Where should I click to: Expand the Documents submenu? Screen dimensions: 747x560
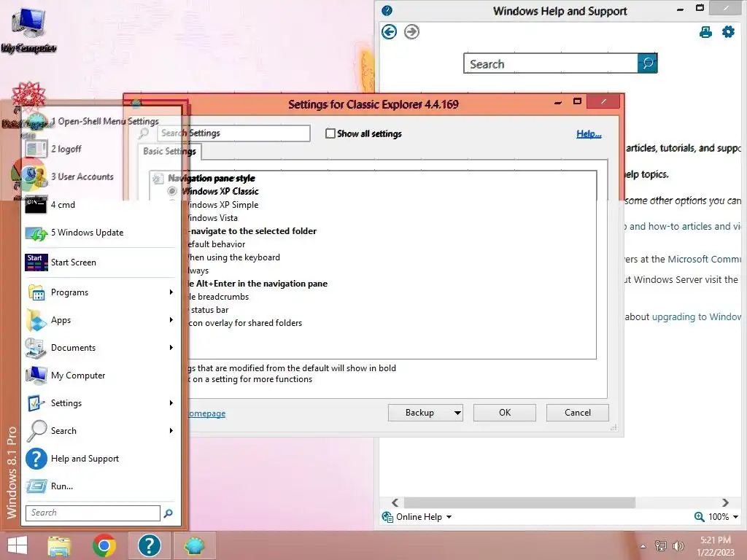tap(171, 347)
